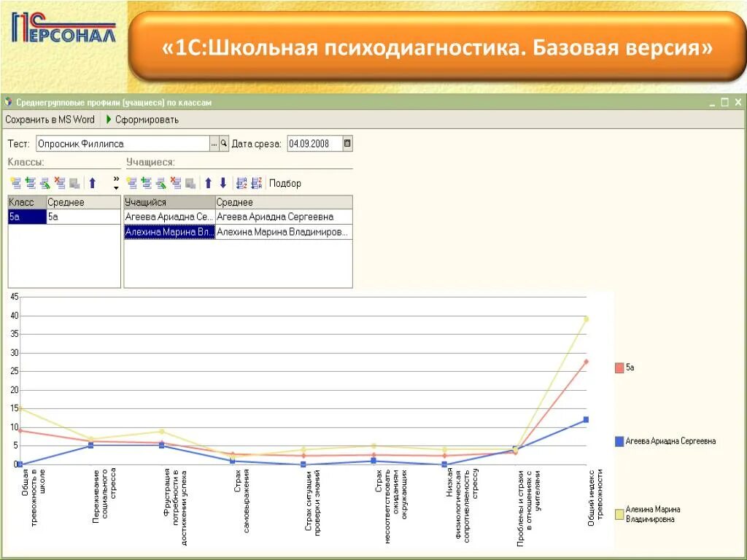
Task: Select row Агеева Ариадна Се... in Учащийся column
Action: click(x=169, y=217)
